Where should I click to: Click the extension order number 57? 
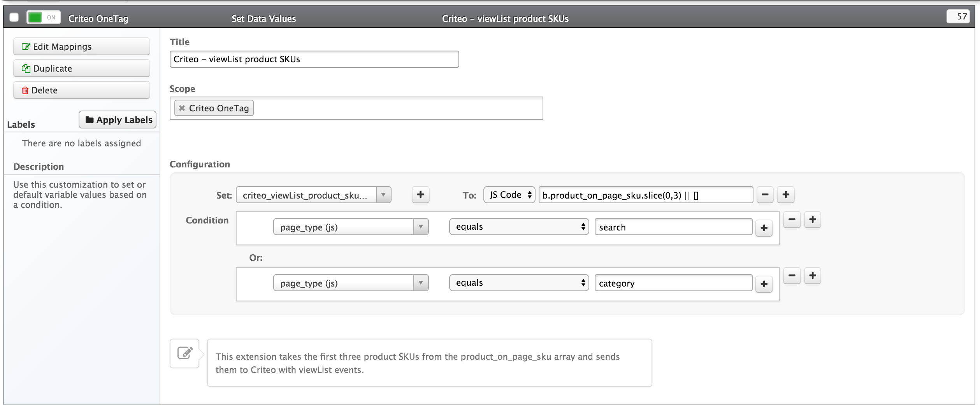pos(958,16)
